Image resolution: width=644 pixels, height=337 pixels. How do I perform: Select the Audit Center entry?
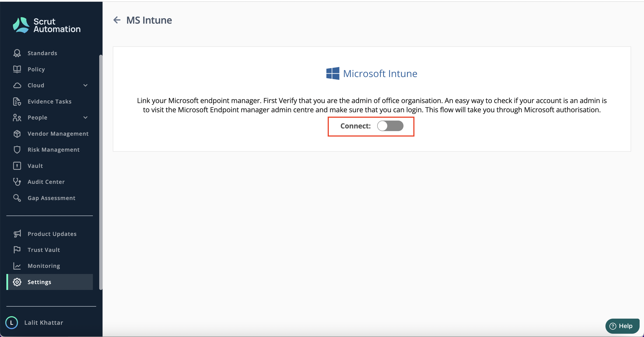(x=50, y=182)
